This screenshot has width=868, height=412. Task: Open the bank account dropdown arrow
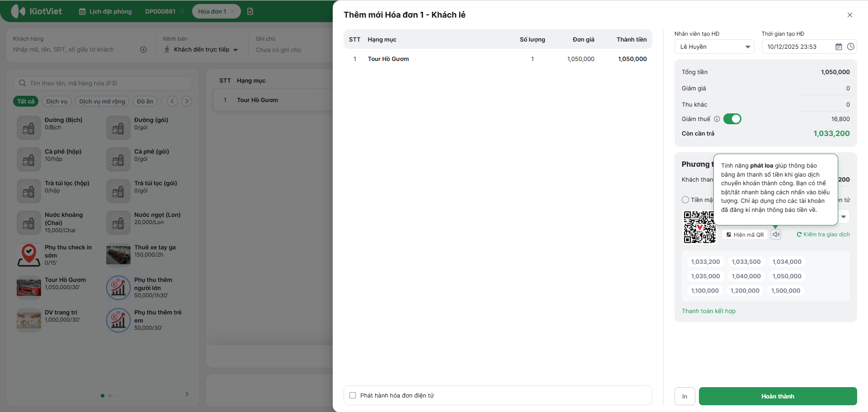click(x=844, y=217)
